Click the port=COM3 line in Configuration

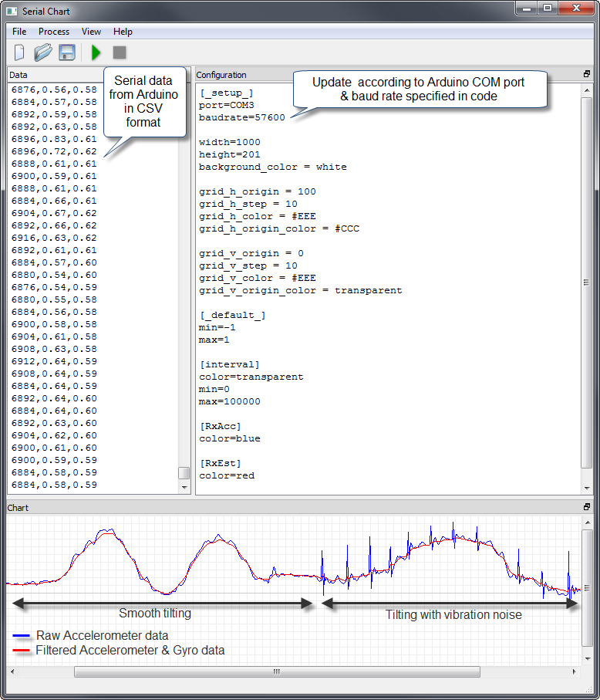pyautogui.click(x=227, y=105)
